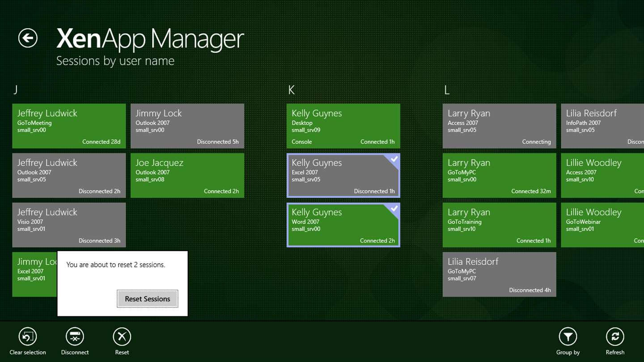The height and width of the screenshot is (362, 644).
Task: Click 'Disconnected 3h' status text
Action: coord(100,240)
